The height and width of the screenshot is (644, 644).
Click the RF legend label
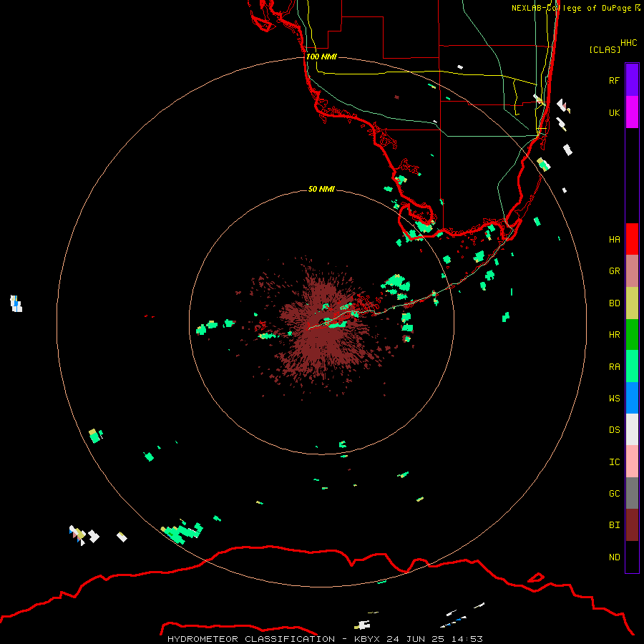(614, 80)
